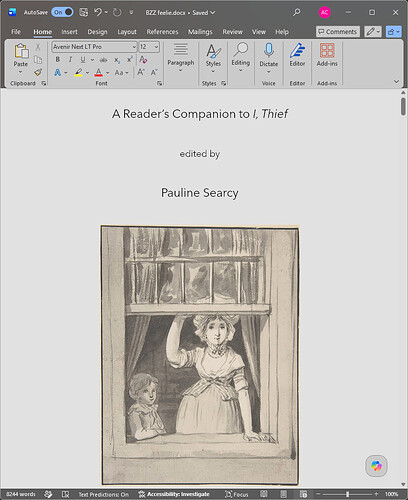Image resolution: width=408 pixels, height=500 pixels.
Task: Switch to Web Layout view
Action: [x=303, y=494]
